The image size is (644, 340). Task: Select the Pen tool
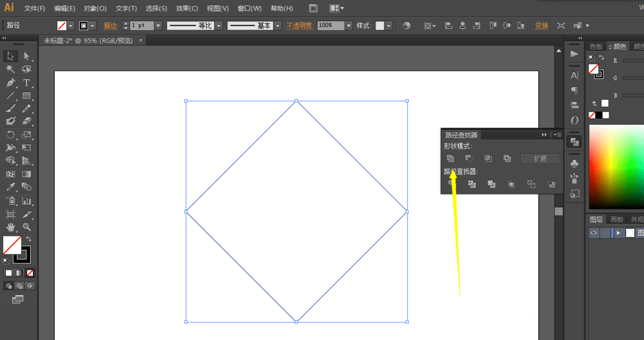11,83
